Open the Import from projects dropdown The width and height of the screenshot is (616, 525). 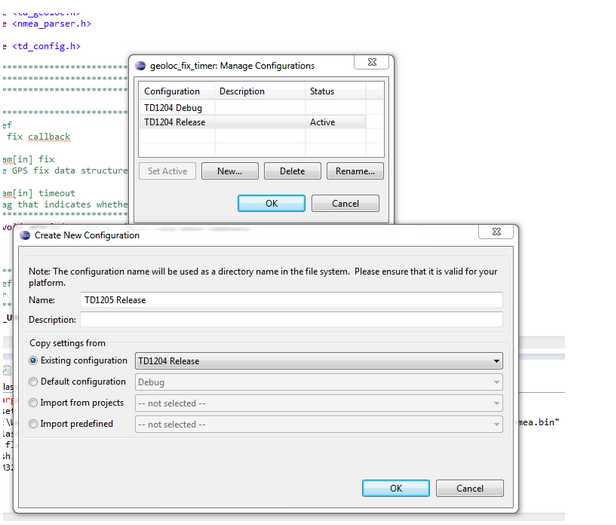click(319, 403)
